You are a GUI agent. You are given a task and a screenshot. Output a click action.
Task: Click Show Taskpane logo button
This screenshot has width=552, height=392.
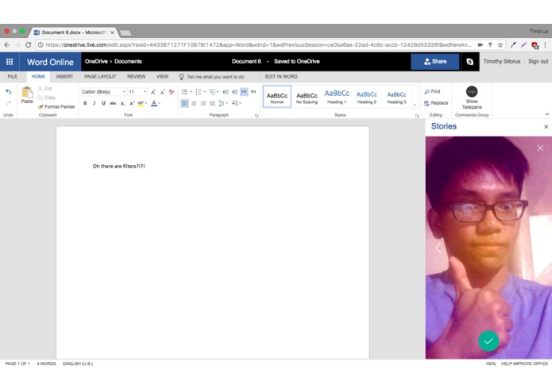pos(472,98)
